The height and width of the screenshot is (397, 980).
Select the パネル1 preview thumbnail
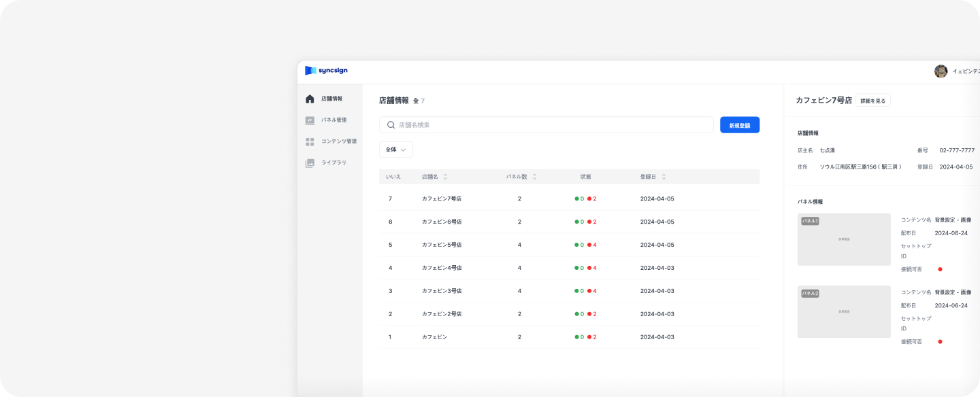tap(844, 239)
